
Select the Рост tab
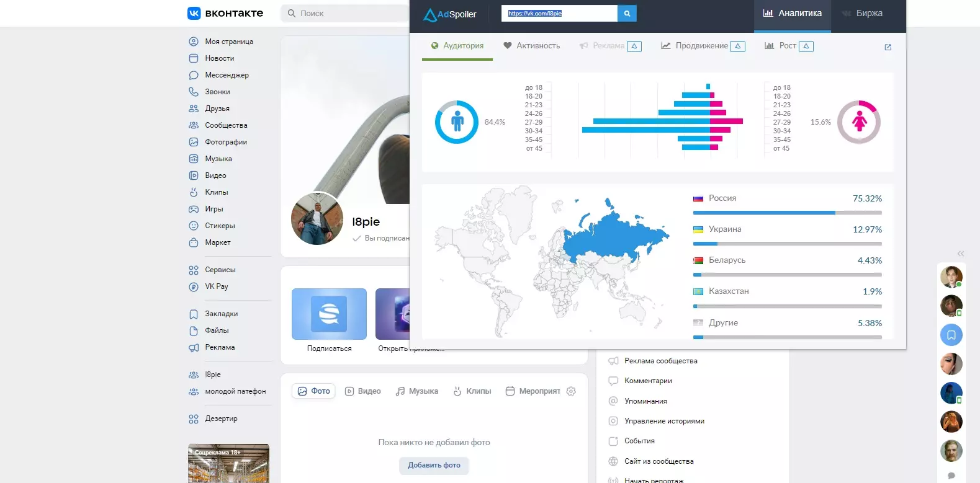coord(788,46)
